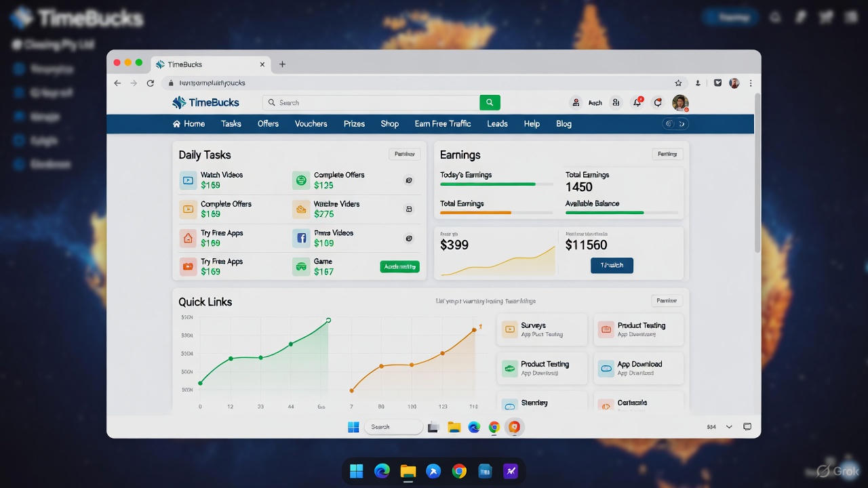Image resolution: width=868 pixels, height=488 pixels.
Task: Click the house icon beside Try Free Apps
Action: 188,238
